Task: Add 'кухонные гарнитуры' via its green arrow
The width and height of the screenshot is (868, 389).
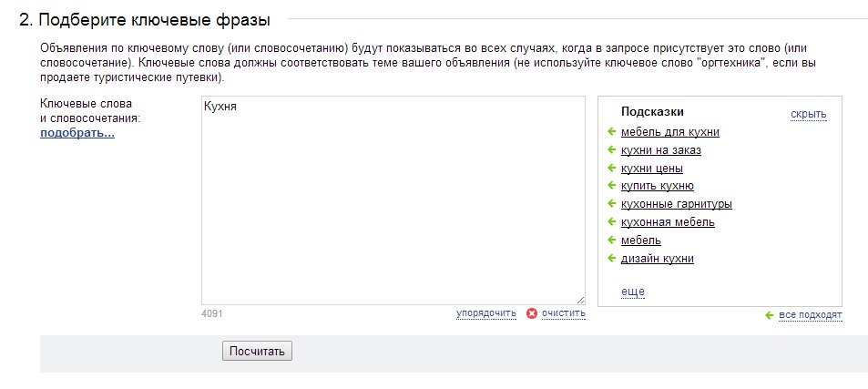Action: click(x=612, y=204)
